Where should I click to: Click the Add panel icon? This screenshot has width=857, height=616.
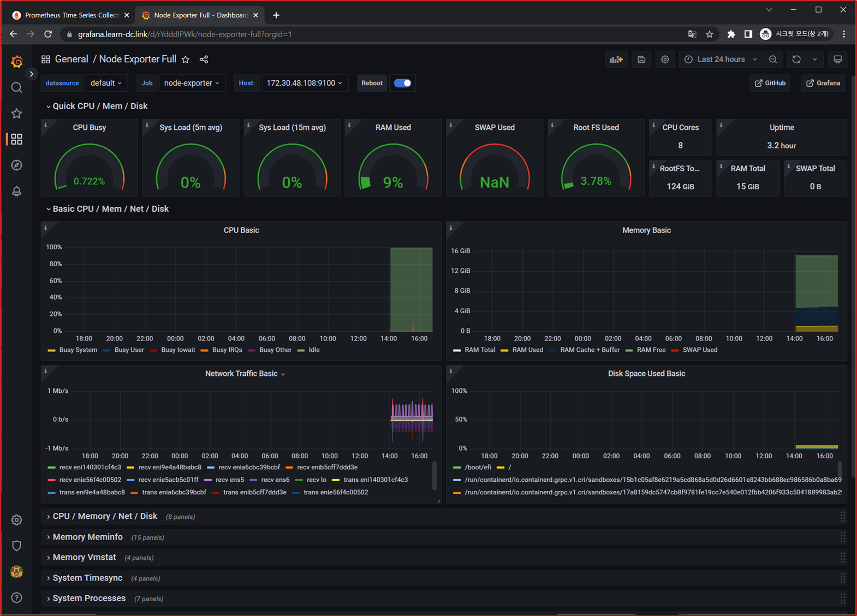(616, 59)
